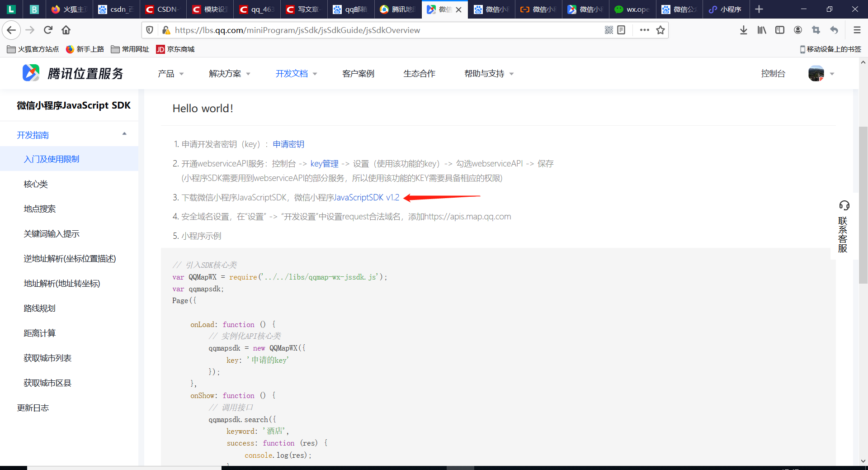This screenshot has height=470, width=868.
Task: Select 地点搜索 in the sidebar
Action: point(40,209)
